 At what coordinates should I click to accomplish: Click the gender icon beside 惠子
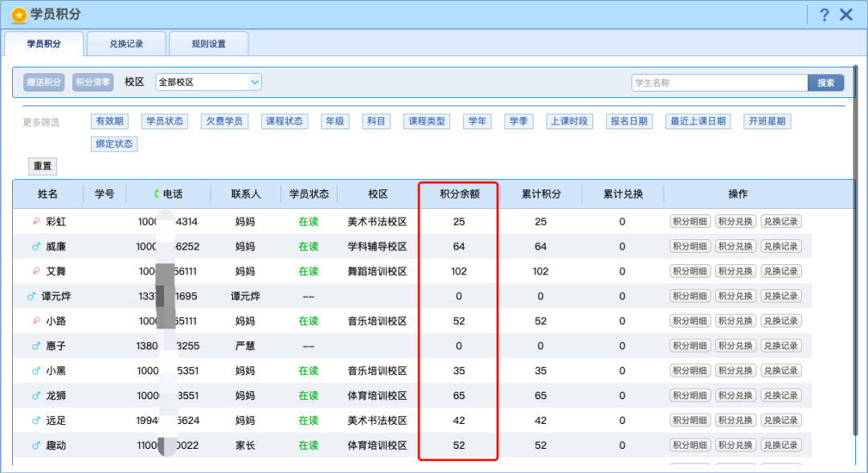point(36,346)
